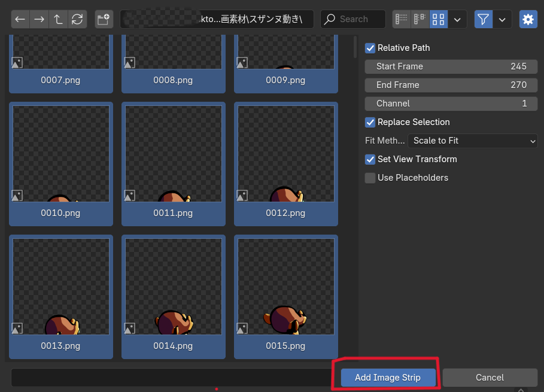Uncheck Set View Transform

(x=370, y=159)
